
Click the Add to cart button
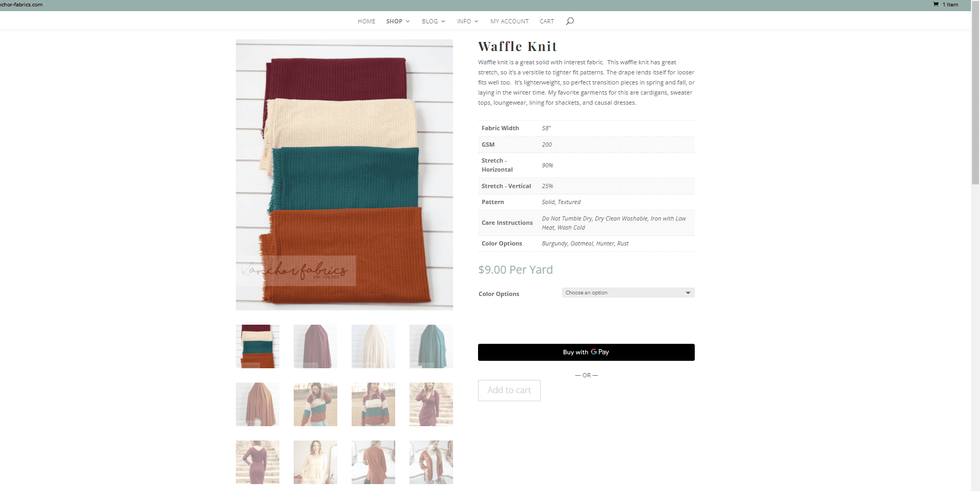point(509,391)
